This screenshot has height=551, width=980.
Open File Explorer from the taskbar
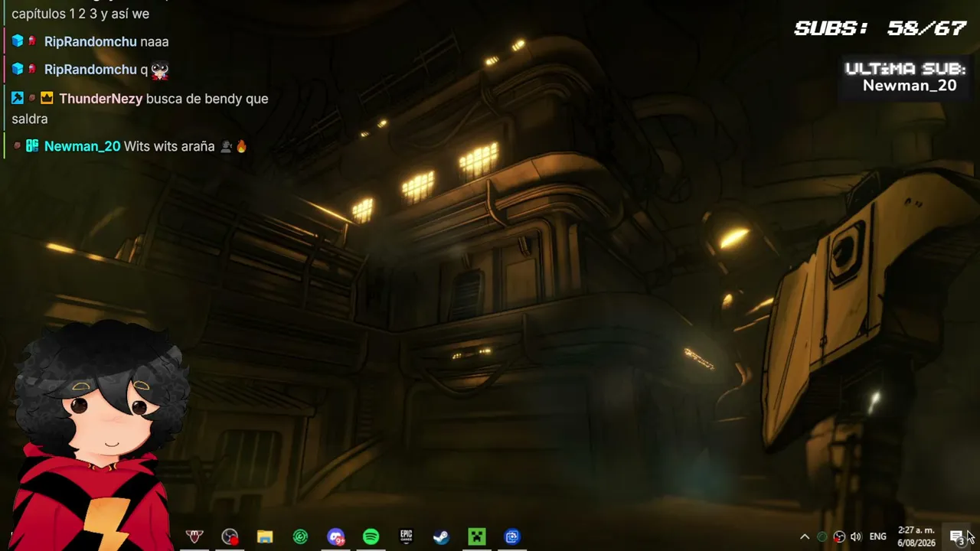pos(265,537)
